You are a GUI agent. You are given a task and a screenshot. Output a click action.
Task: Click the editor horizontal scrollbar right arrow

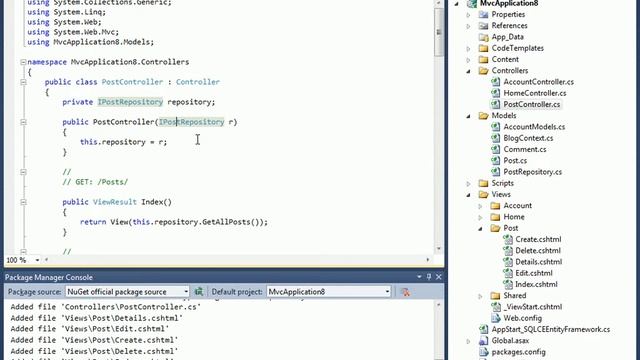click(428, 260)
